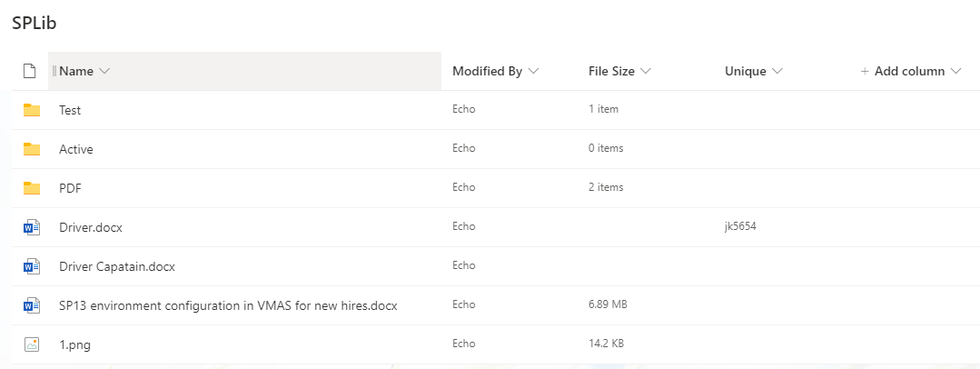This screenshot has height=369, width=980.
Task: Click the PDF folder icon
Action: coord(32,188)
